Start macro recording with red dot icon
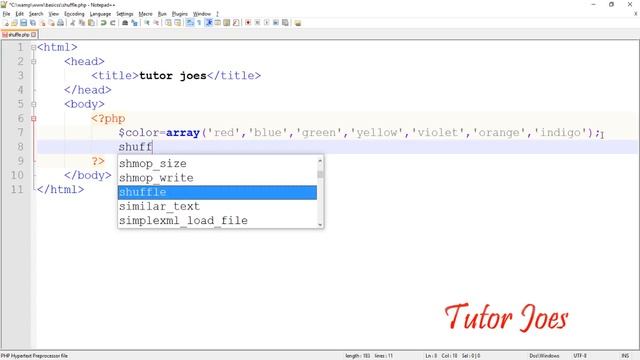The height and width of the screenshot is (360, 640). pos(248,23)
